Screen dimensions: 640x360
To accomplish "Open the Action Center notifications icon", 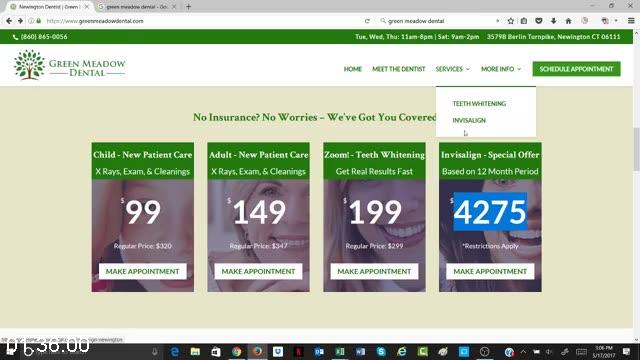I will 627,351.
